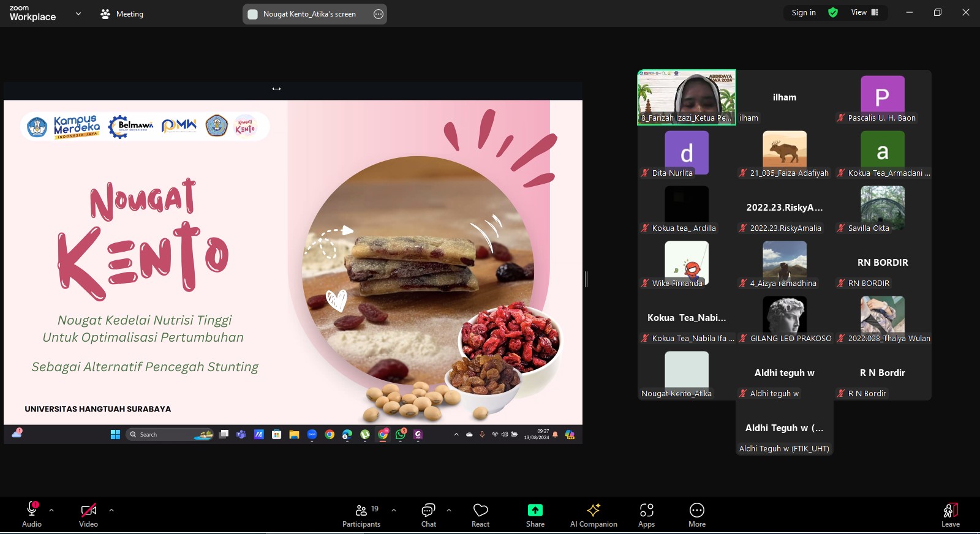Click the green Share screen icon
This screenshot has width=980, height=534.
(x=535, y=510)
